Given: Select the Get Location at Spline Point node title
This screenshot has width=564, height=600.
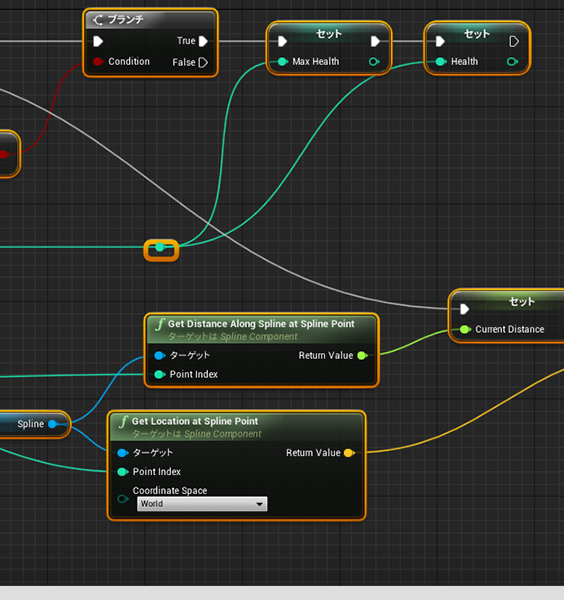Looking at the screenshot, I should (195, 421).
